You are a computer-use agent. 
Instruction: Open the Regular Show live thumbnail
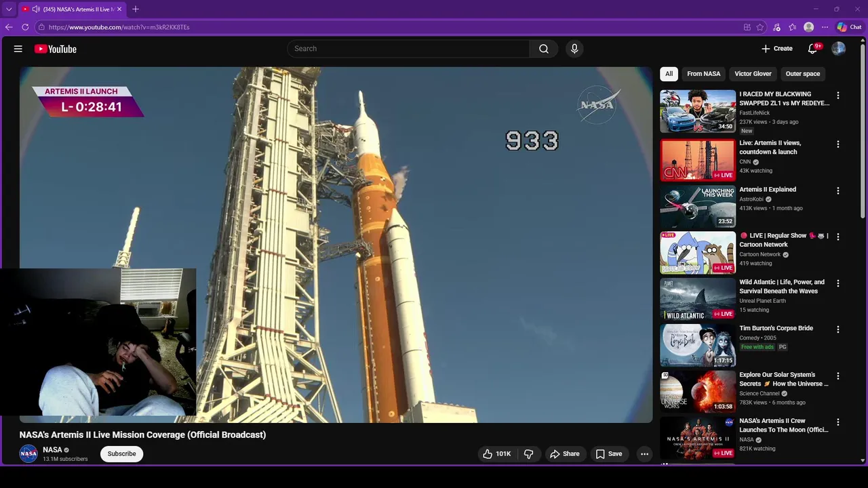click(x=698, y=252)
